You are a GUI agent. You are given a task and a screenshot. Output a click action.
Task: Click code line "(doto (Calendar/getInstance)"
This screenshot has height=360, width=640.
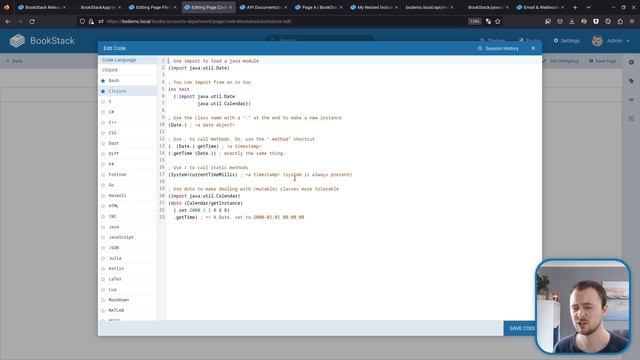pyautogui.click(x=205, y=203)
